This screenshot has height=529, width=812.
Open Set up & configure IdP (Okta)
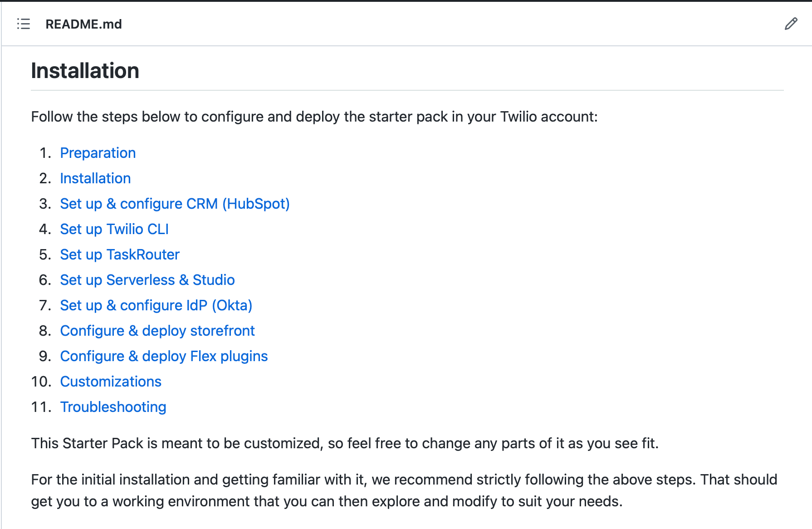(156, 305)
